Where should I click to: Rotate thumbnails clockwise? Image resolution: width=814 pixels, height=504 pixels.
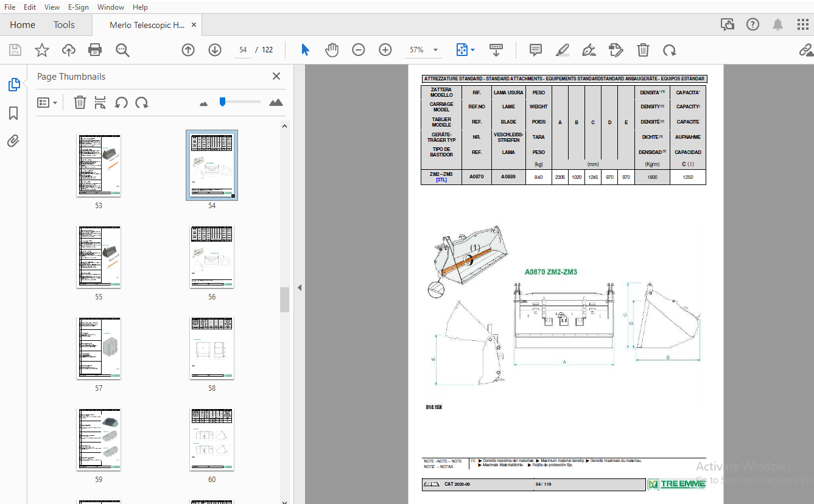click(x=142, y=103)
